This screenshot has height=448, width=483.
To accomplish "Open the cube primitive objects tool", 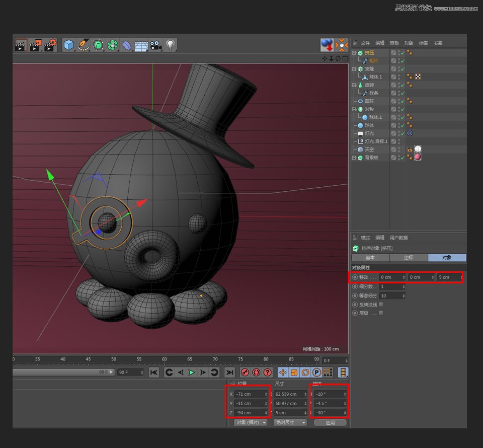I will tap(68, 45).
